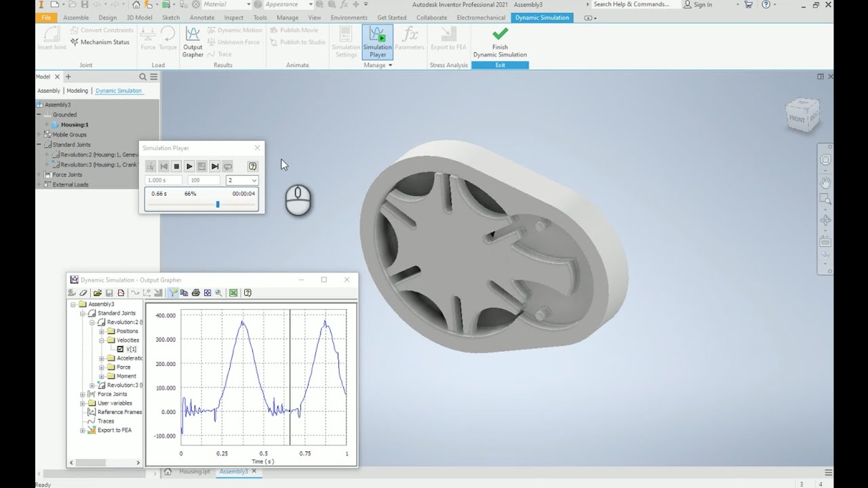Click the Zoom icon in Output Grapher toolbar

218,293
